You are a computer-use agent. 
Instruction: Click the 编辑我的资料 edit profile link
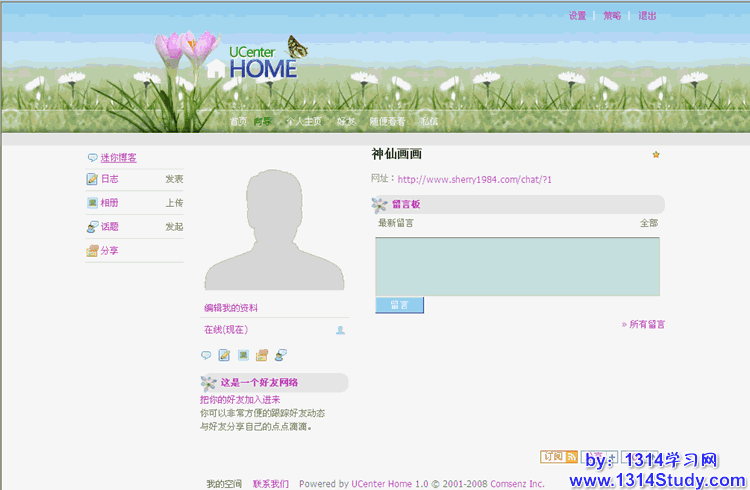231,308
